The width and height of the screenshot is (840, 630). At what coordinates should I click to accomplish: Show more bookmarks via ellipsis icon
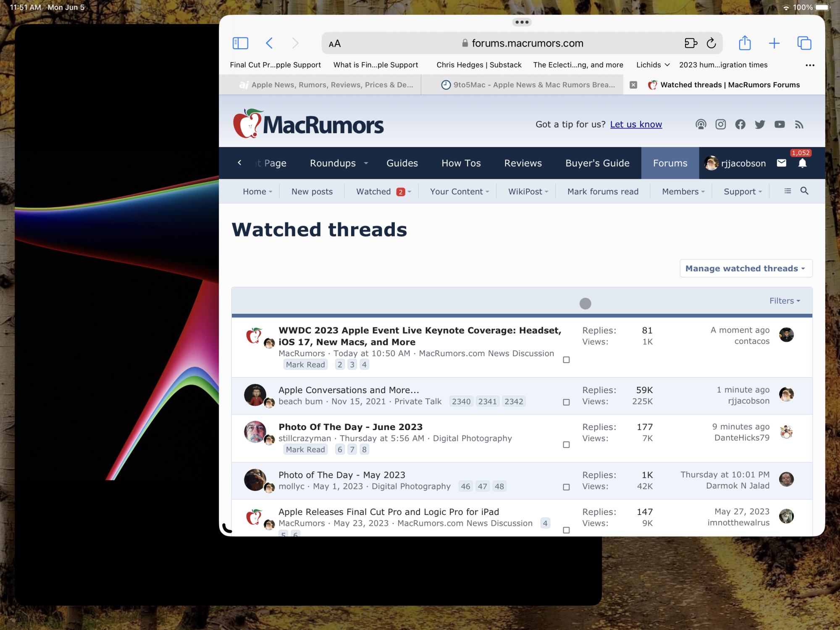(810, 65)
